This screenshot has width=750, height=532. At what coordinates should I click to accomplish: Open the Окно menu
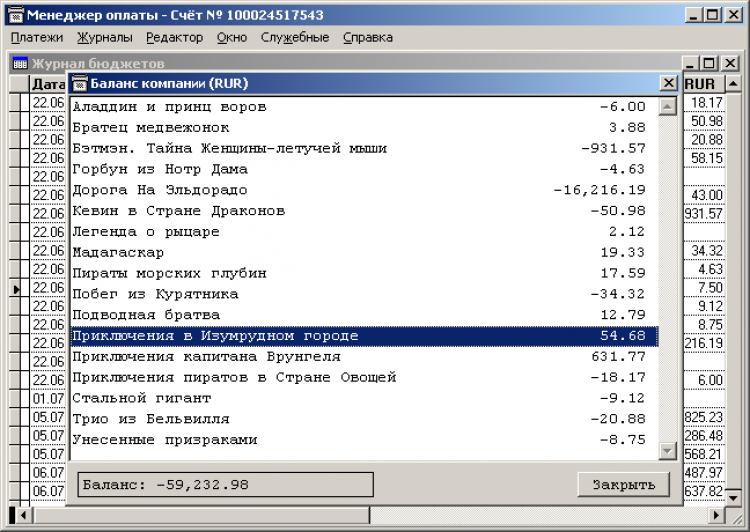click(x=232, y=37)
